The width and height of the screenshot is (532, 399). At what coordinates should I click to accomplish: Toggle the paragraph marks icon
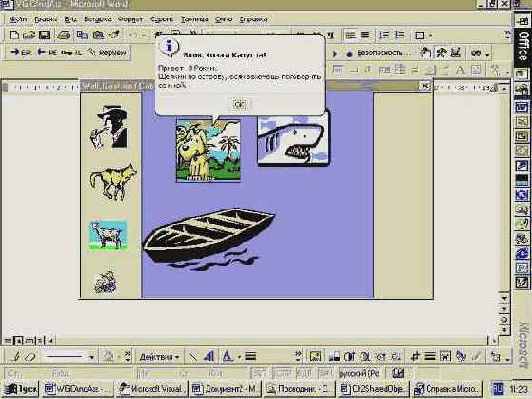click(331, 35)
